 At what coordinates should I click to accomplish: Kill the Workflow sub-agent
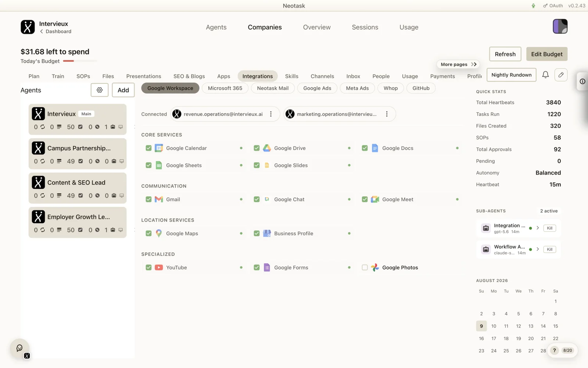(549, 249)
